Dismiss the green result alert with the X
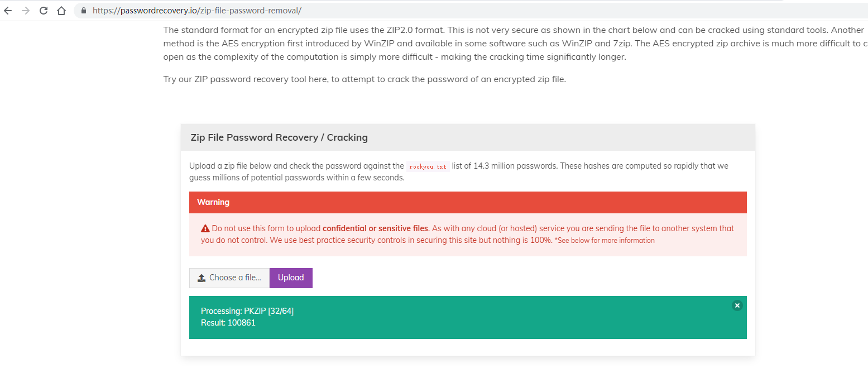 click(737, 305)
